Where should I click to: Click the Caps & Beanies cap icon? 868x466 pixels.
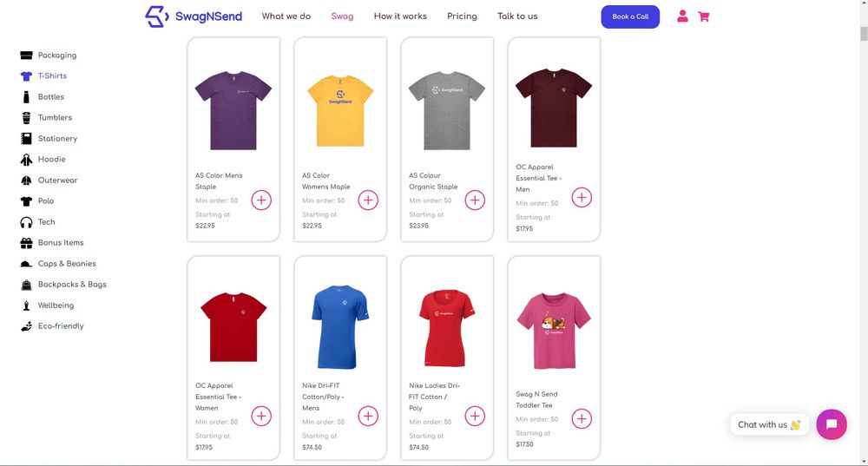click(26, 264)
